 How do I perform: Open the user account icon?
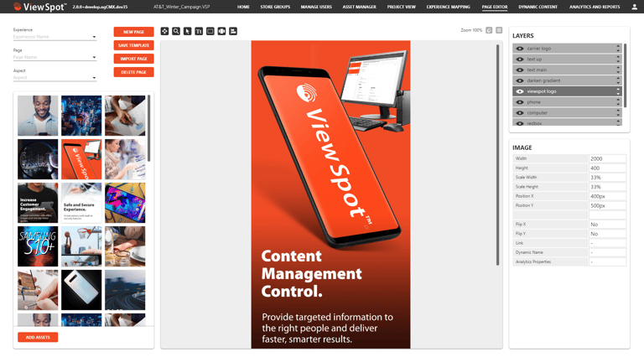(635, 7)
